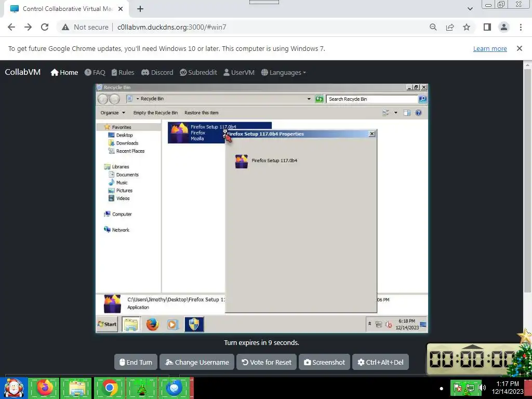Screen dimensions: 532x399
Task: Dismiss the Chrome update notice bar
Action: [x=519, y=48]
